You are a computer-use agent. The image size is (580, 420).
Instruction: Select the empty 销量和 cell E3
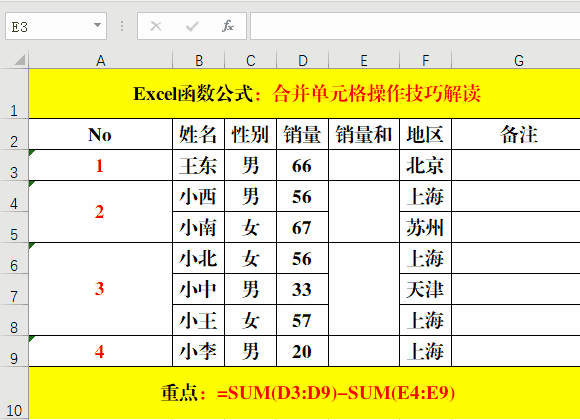coord(364,165)
